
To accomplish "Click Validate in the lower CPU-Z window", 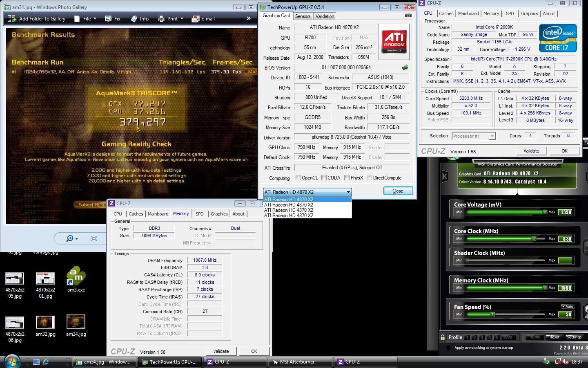I will [221, 351].
